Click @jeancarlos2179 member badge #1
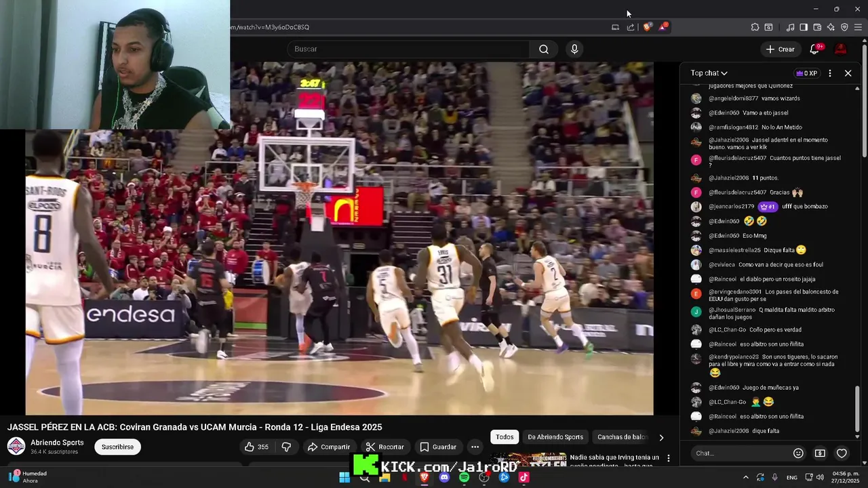Image resolution: width=868 pixels, height=488 pixels. 767,207
